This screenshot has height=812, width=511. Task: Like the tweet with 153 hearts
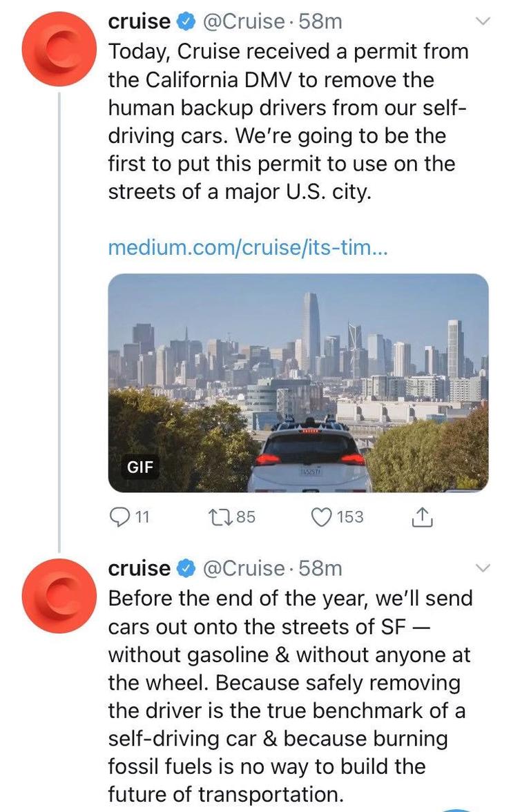322,516
